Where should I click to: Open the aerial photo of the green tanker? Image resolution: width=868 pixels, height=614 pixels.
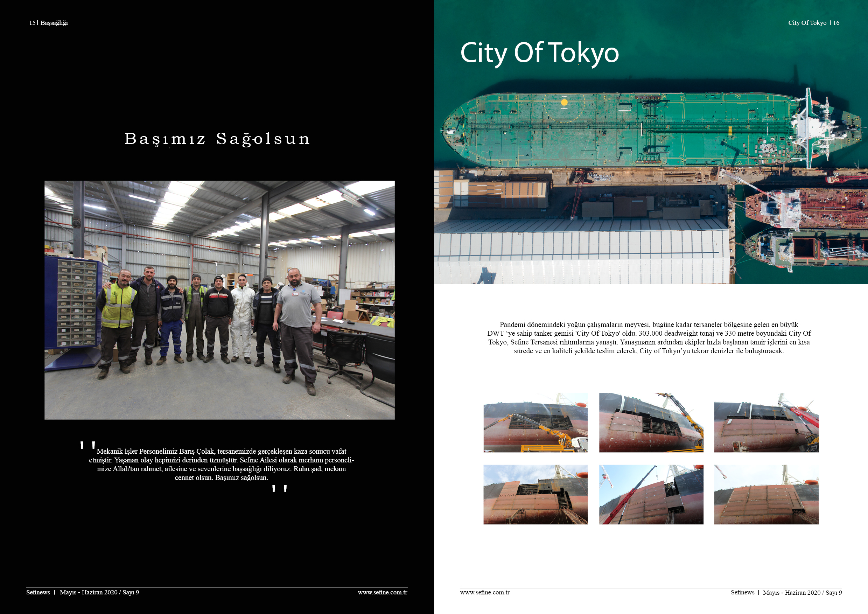(651, 142)
